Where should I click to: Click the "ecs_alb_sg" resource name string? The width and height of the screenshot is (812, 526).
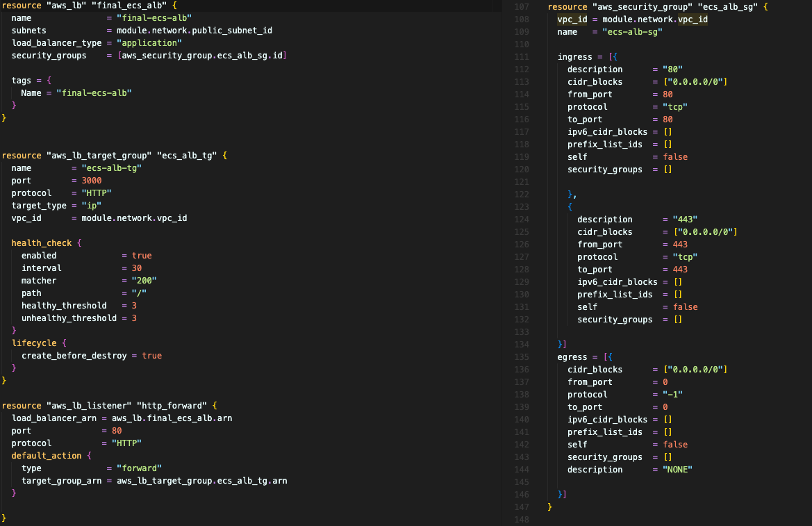point(727,7)
